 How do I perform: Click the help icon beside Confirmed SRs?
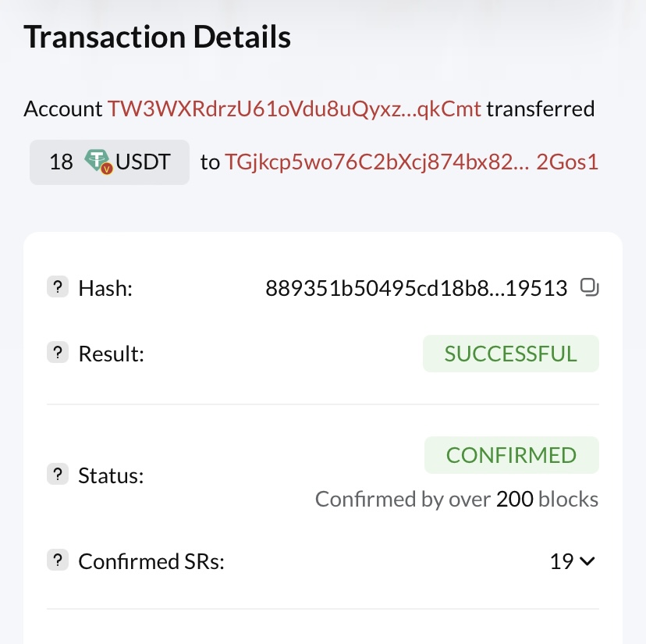57,560
